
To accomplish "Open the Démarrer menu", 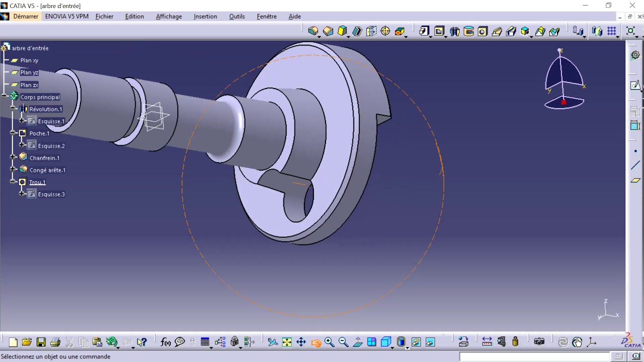I will pyautogui.click(x=26, y=16).
